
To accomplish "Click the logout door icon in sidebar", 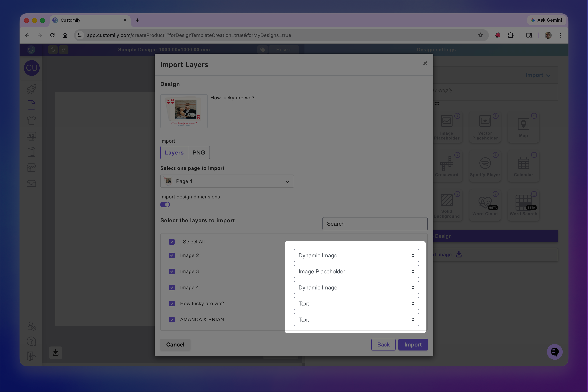I will click(31, 356).
